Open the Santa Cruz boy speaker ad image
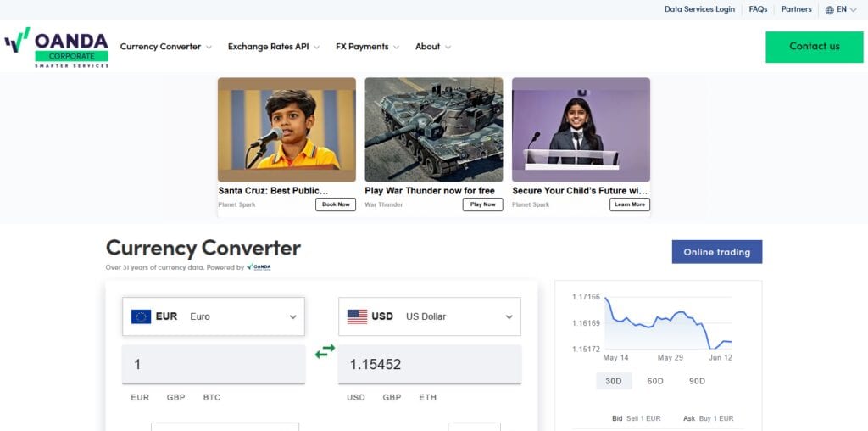 (287, 130)
